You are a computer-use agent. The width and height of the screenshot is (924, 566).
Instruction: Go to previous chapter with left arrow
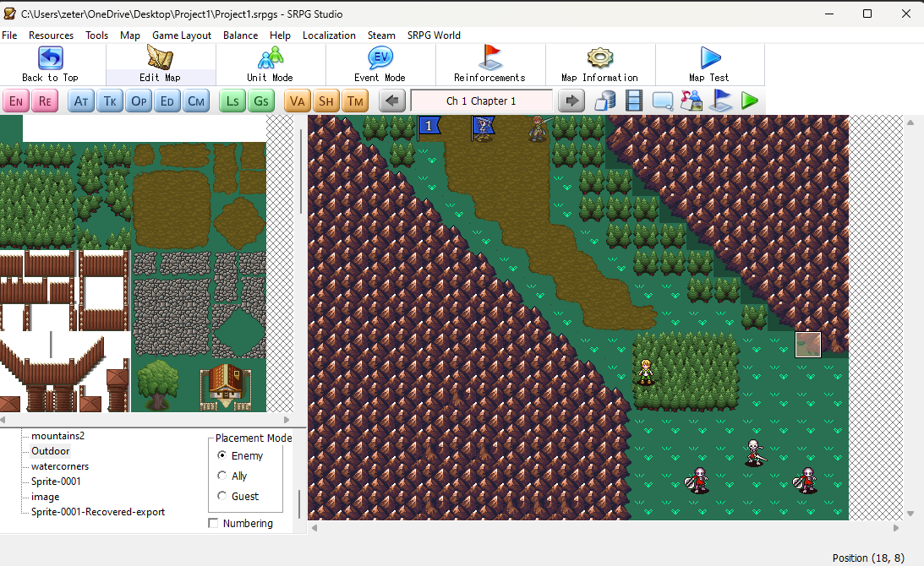coord(392,101)
